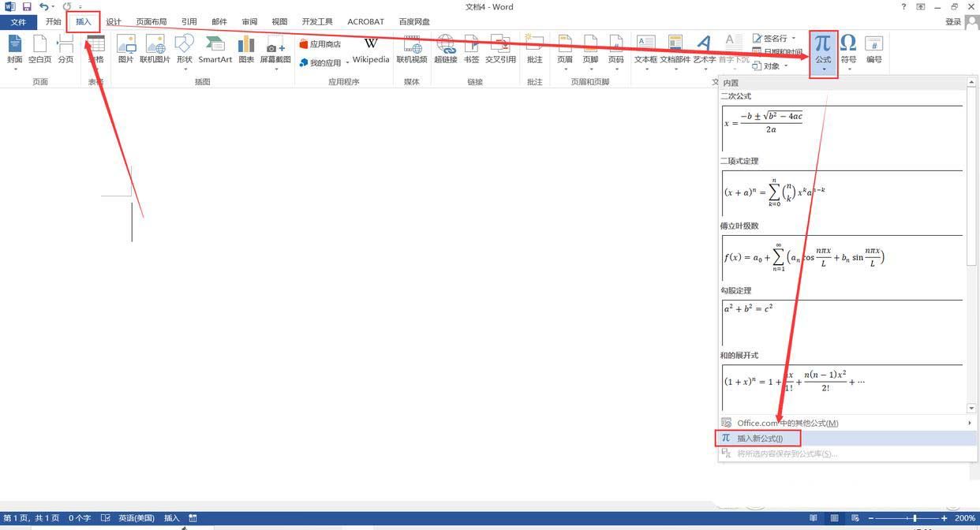
Task: Insert a 图片 (Picture) from ribbon
Action: pos(125,49)
